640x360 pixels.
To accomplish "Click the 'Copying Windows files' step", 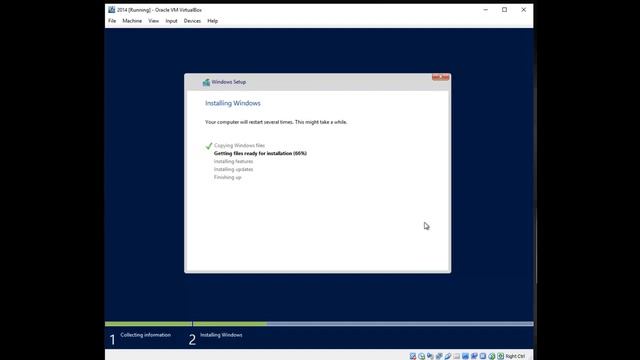I will click(239, 146).
